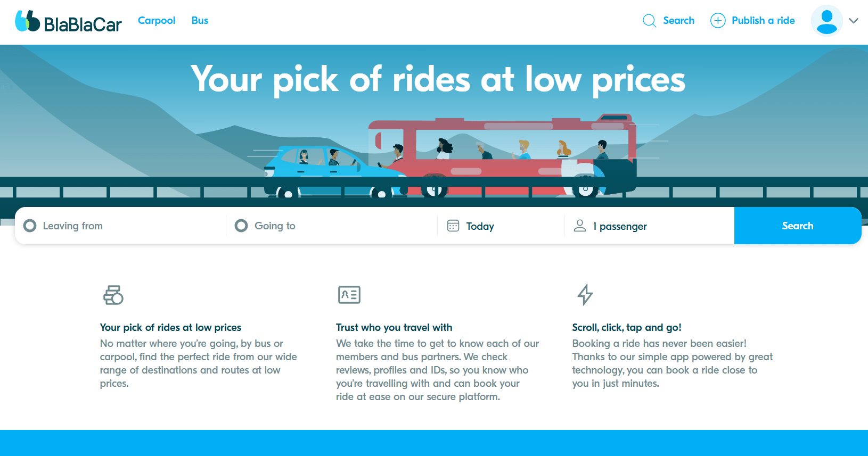The image size is (868, 456).
Task: Open the user profile avatar
Action: 826,21
